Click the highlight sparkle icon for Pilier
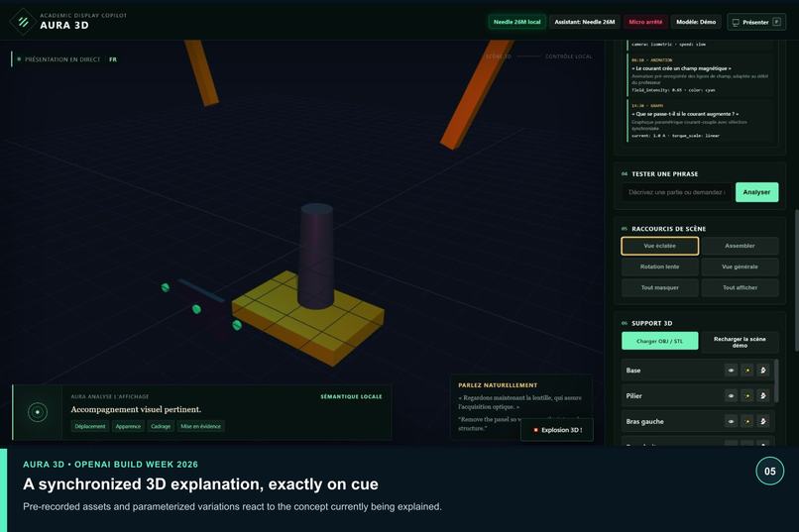 point(747,395)
